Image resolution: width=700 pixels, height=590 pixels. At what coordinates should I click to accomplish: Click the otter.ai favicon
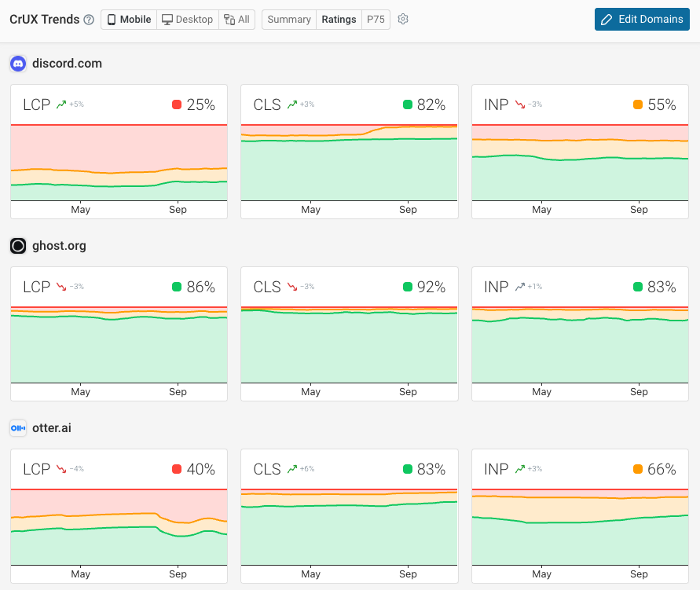17,428
